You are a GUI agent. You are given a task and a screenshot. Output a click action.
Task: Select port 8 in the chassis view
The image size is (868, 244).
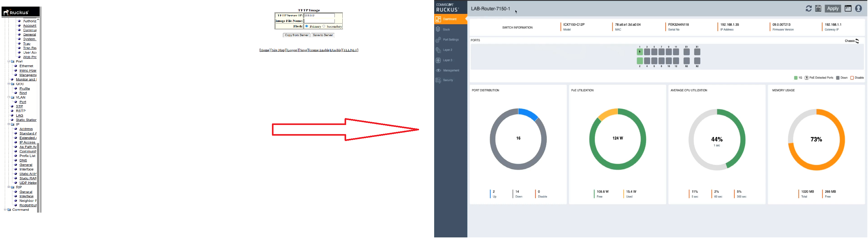pyautogui.click(x=661, y=61)
